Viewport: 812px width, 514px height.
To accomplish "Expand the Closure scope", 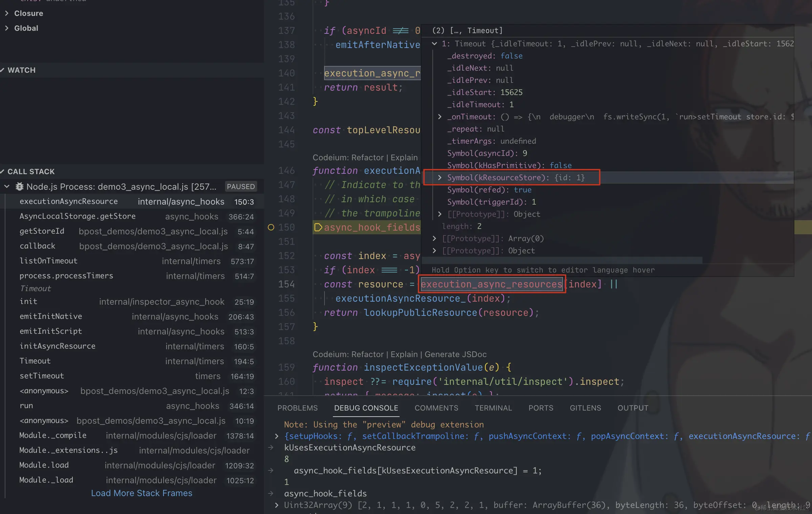I will (x=7, y=13).
